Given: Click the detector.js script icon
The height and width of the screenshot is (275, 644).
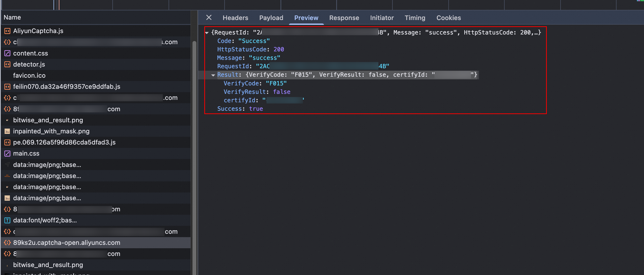Looking at the screenshot, I should (x=7, y=64).
